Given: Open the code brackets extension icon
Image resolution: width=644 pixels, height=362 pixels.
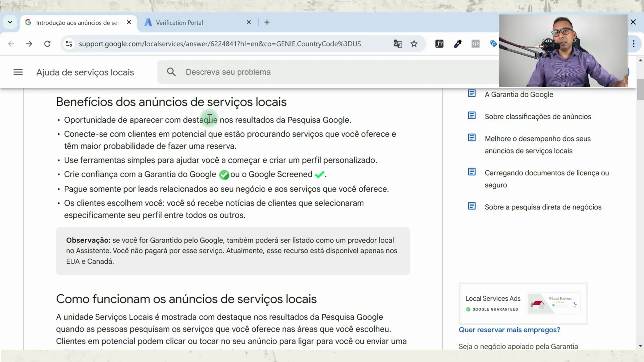Looking at the screenshot, I should point(475,44).
